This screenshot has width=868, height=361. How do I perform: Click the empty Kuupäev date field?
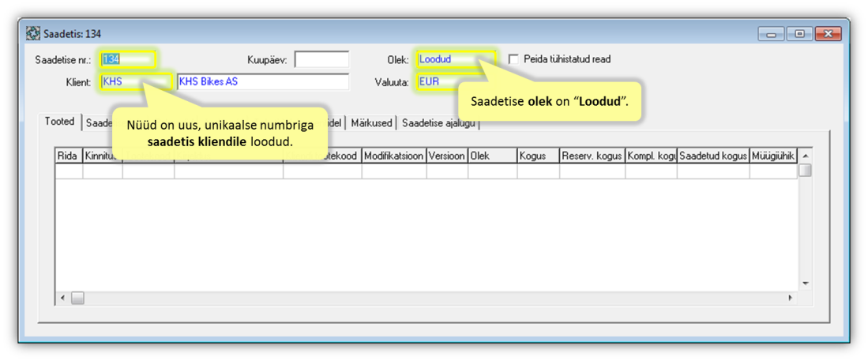click(x=321, y=59)
